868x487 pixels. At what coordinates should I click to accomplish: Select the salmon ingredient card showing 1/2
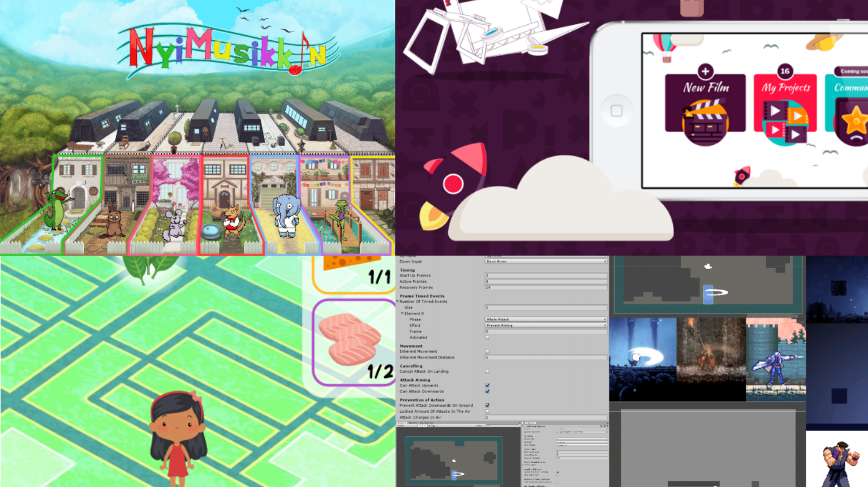click(355, 342)
